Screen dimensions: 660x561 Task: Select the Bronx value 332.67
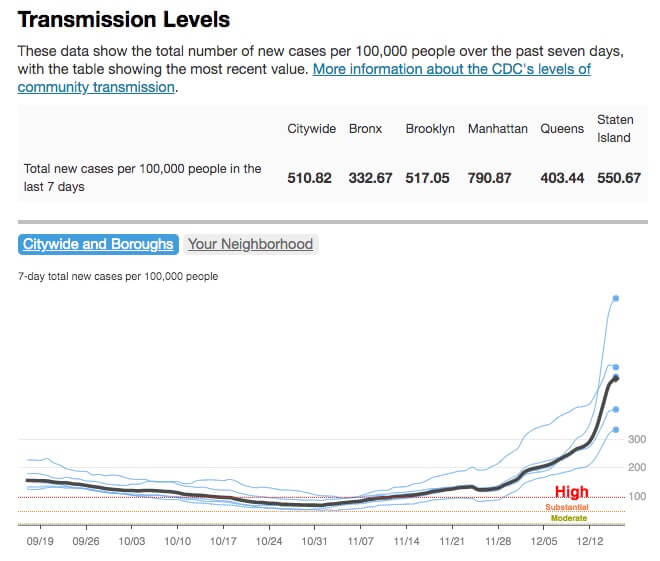click(x=370, y=178)
